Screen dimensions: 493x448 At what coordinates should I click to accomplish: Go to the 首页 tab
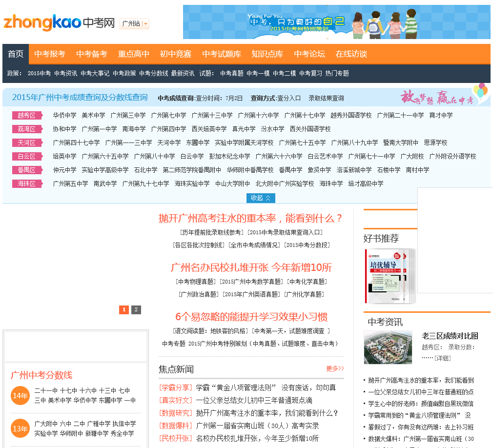point(16,54)
